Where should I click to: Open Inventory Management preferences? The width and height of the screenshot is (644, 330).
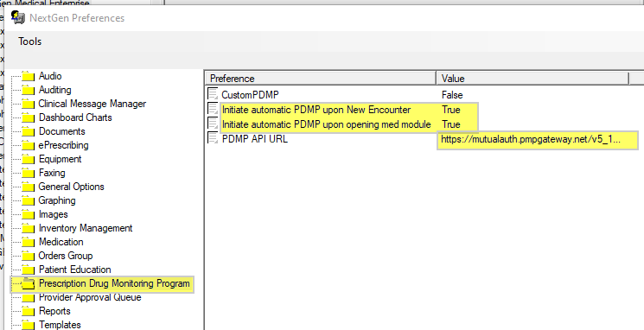click(86, 228)
